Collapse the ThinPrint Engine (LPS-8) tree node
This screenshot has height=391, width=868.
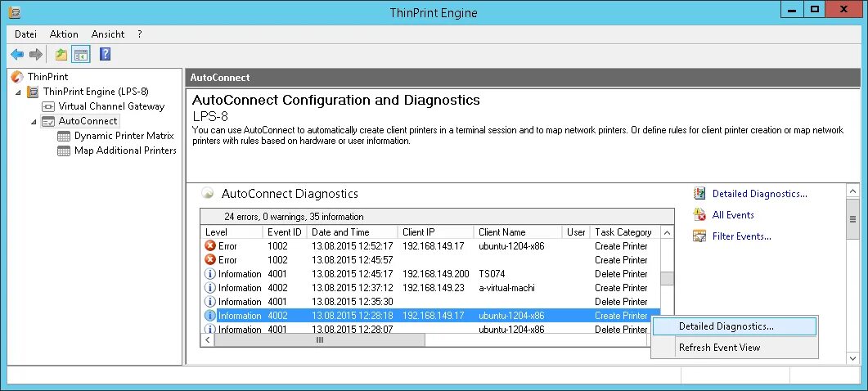coord(18,92)
